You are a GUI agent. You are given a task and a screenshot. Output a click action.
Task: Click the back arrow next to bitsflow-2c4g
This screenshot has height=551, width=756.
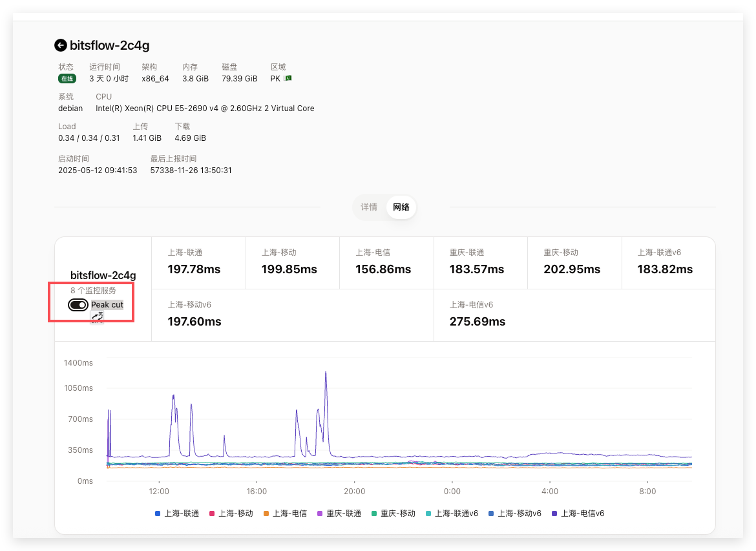(x=61, y=45)
